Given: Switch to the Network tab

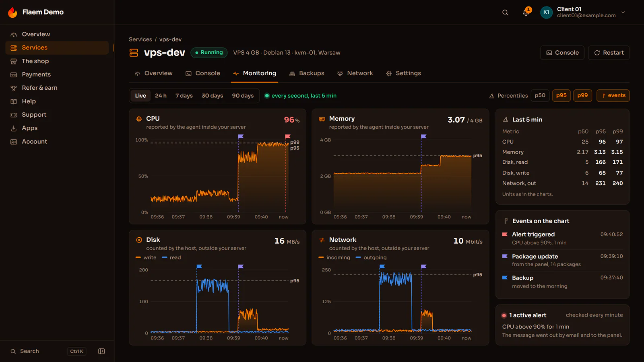Looking at the screenshot, I should (355, 73).
